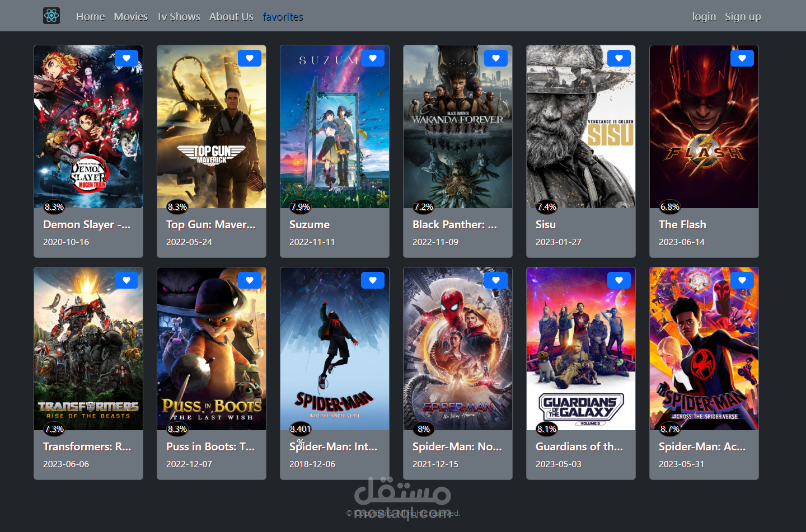Click the heart icon on Transformers
Viewport: 806px width, 532px height.
(x=126, y=280)
